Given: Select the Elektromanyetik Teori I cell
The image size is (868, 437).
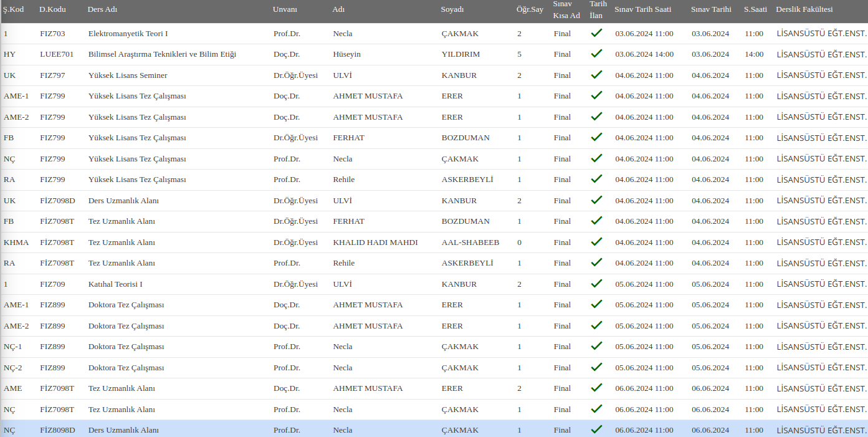Looking at the screenshot, I should click(x=128, y=34).
